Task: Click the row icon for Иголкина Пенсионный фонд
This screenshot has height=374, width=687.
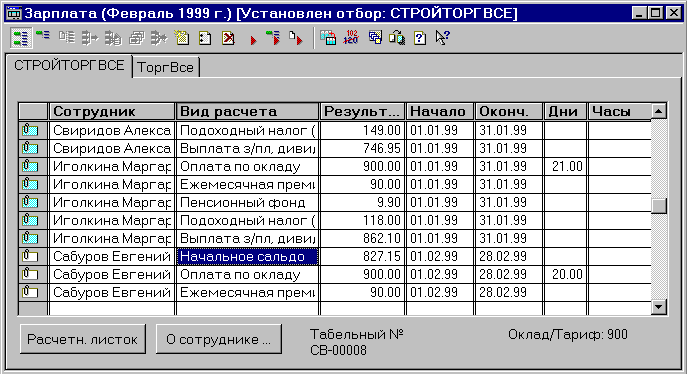Action: click(x=30, y=202)
